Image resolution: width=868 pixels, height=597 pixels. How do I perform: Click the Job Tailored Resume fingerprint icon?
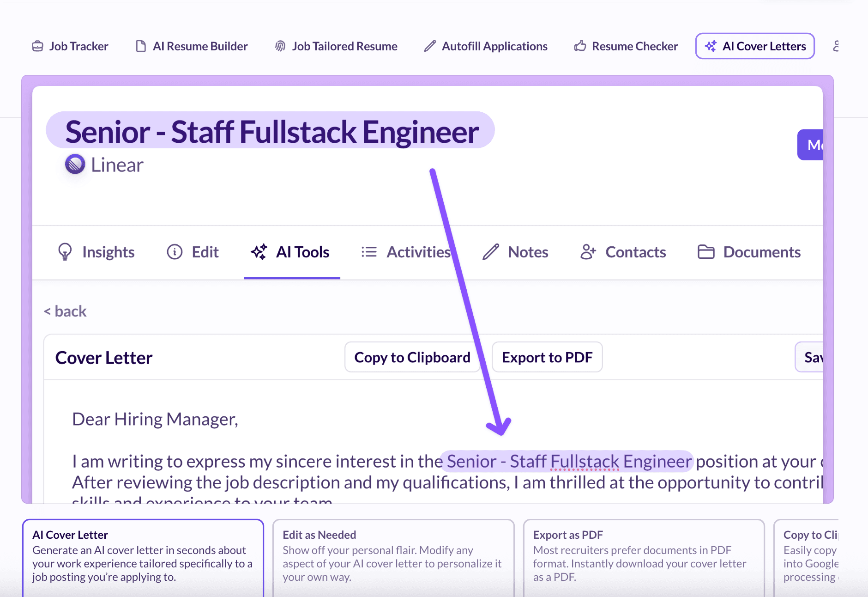pyautogui.click(x=280, y=46)
